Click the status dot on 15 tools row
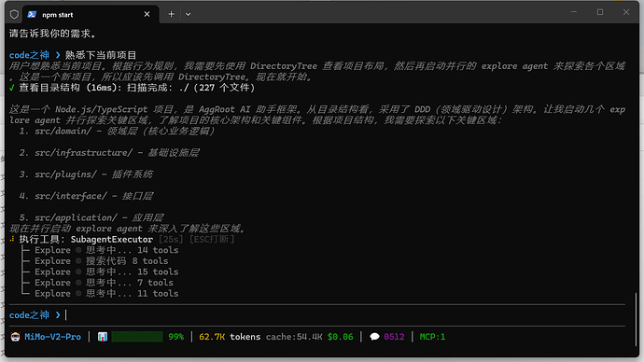This screenshot has width=644, height=362. click(x=78, y=271)
